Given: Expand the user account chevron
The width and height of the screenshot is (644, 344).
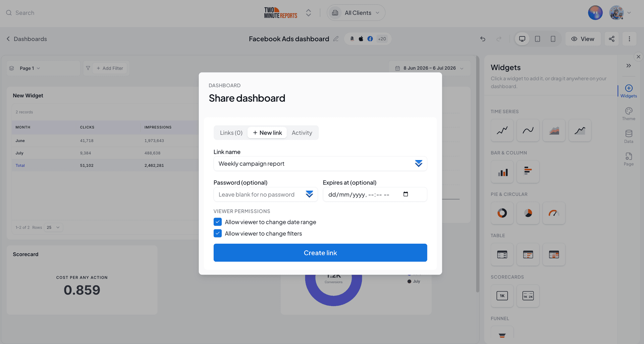Looking at the screenshot, I should (629, 13).
